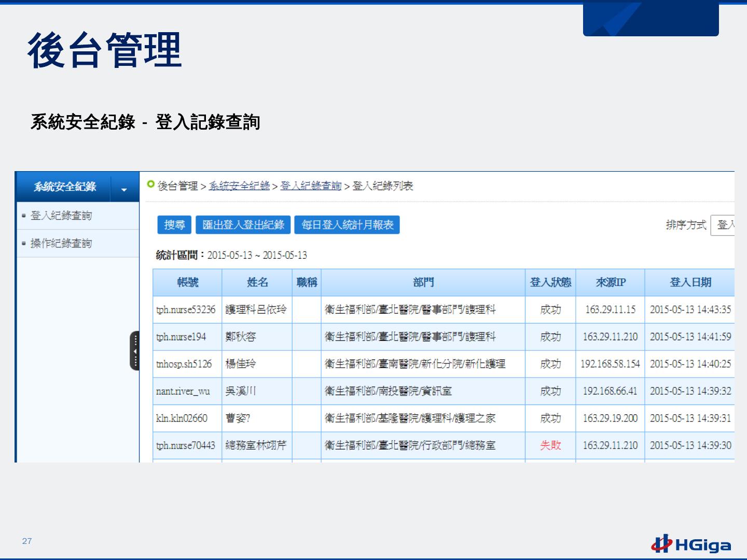Screen dimensions: 747x560
Task: Click the HGiga logo
Action: (691, 544)
